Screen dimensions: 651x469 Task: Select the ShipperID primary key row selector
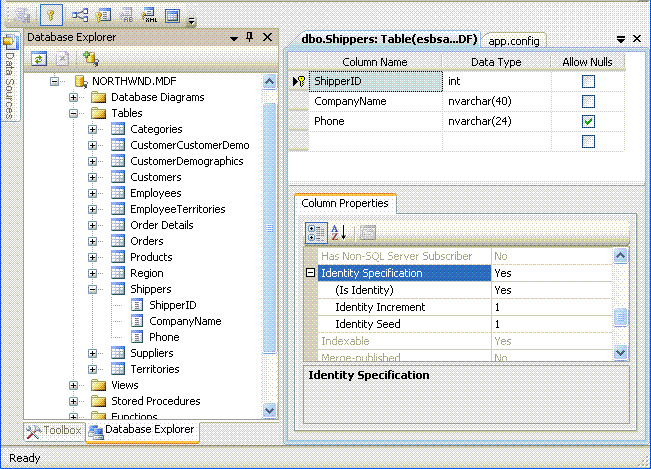pos(299,81)
